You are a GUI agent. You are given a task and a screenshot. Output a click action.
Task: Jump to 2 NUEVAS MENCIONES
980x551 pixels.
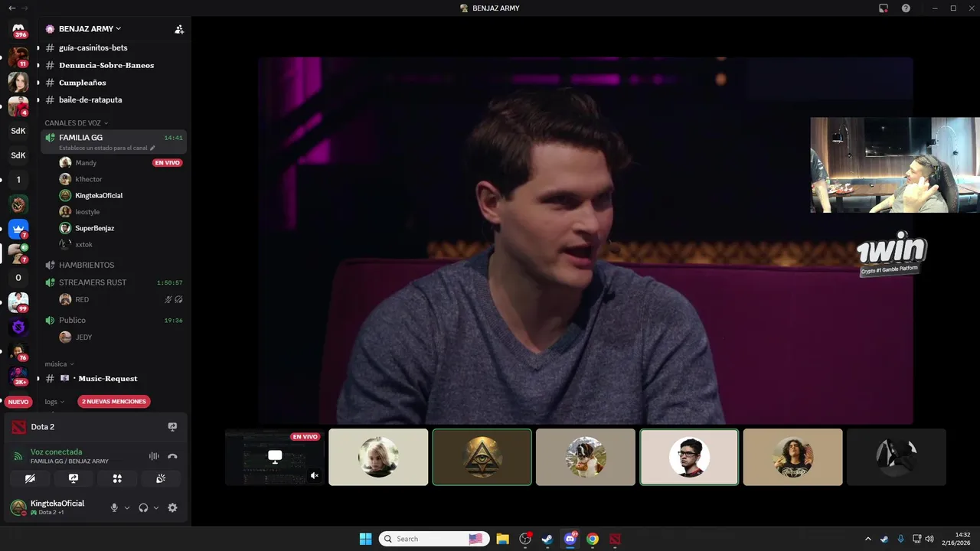pyautogui.click(x=113, y=402)
